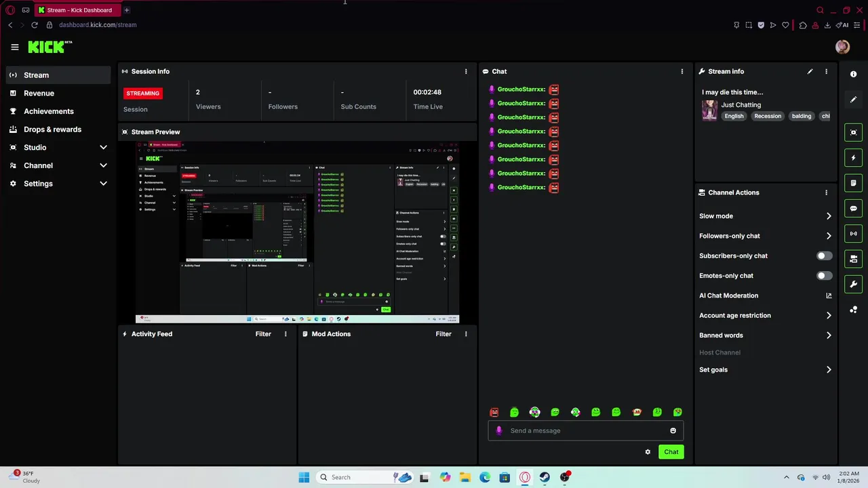
Task: Click the info icon in right sidebar
Action: point(854,75)
